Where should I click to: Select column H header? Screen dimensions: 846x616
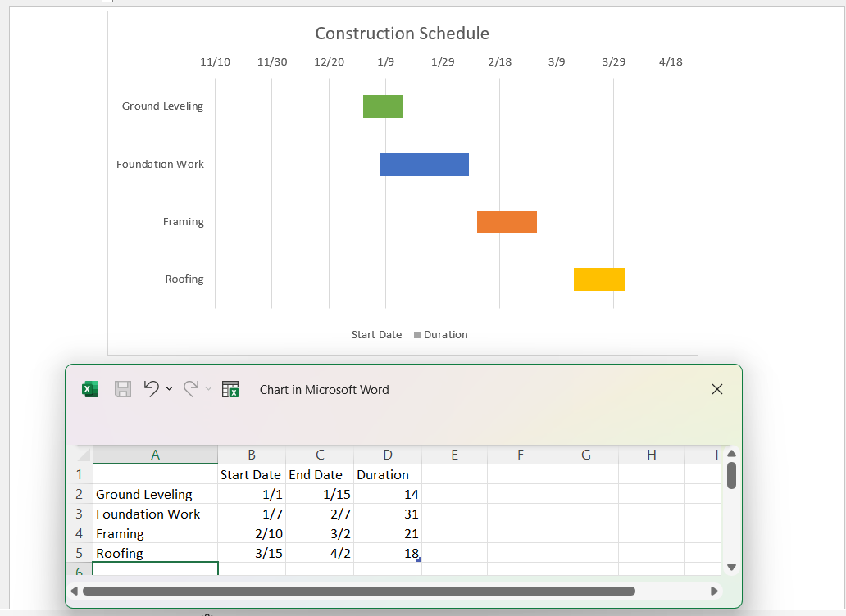click(x=651, y=455)
